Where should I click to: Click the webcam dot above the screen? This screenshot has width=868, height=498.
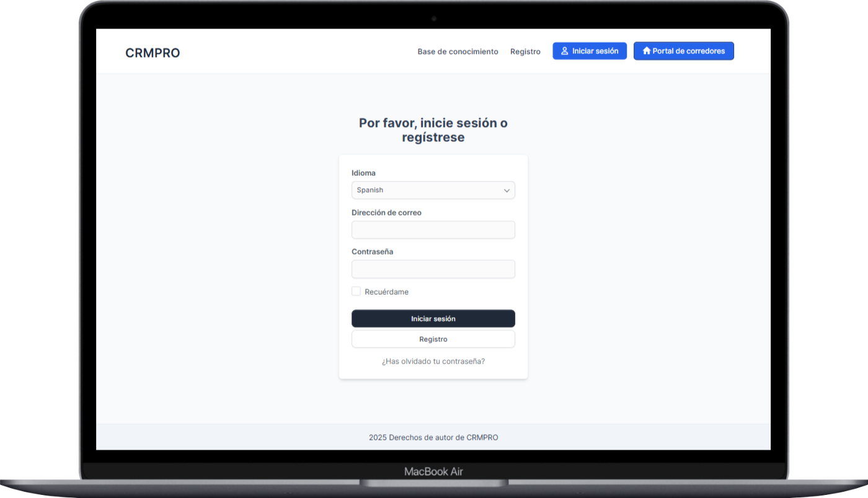pyautogui.click(x=434, y=19)
